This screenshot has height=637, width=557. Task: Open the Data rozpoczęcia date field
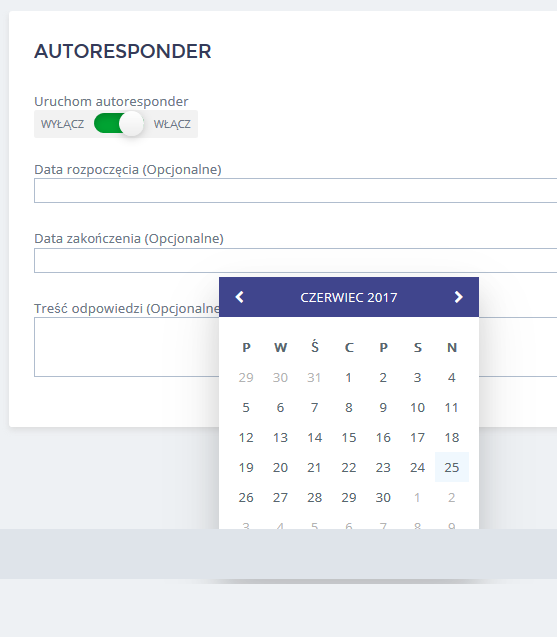click(295, 190)
